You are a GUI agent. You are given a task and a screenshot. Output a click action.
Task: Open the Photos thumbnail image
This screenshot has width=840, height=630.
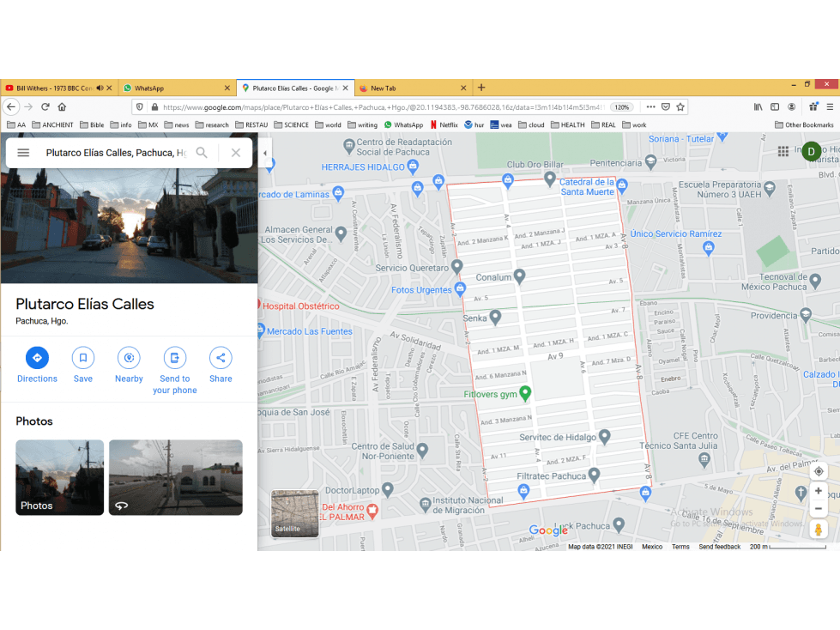[x=59, y=477]
